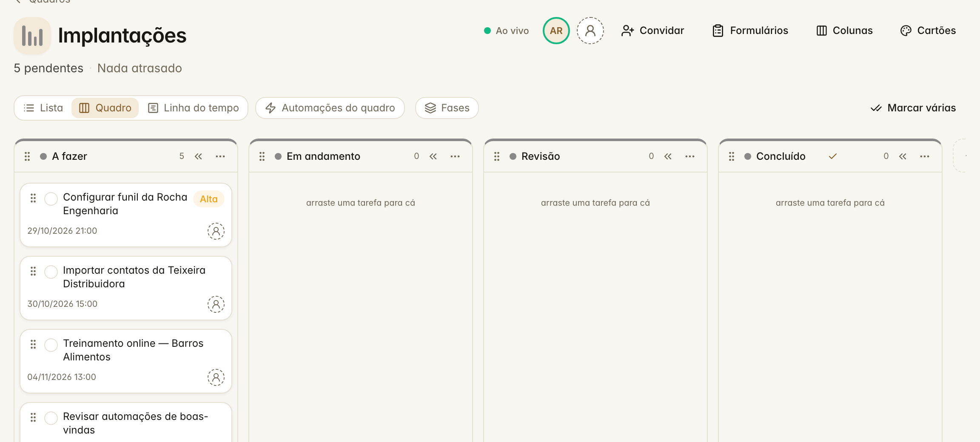Click the Ao vivo status indicator

(x=507, y=31)
